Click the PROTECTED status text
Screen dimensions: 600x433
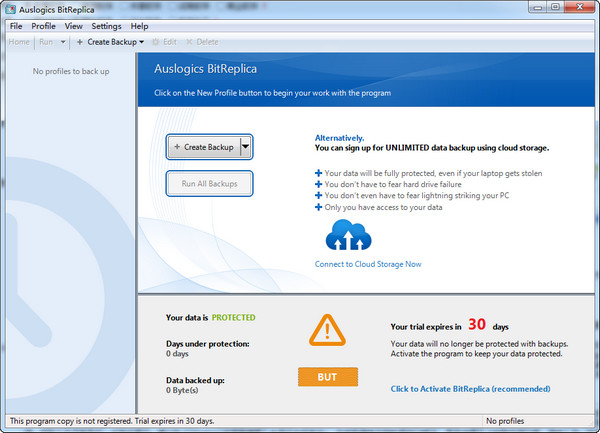[x=233, y=317]
